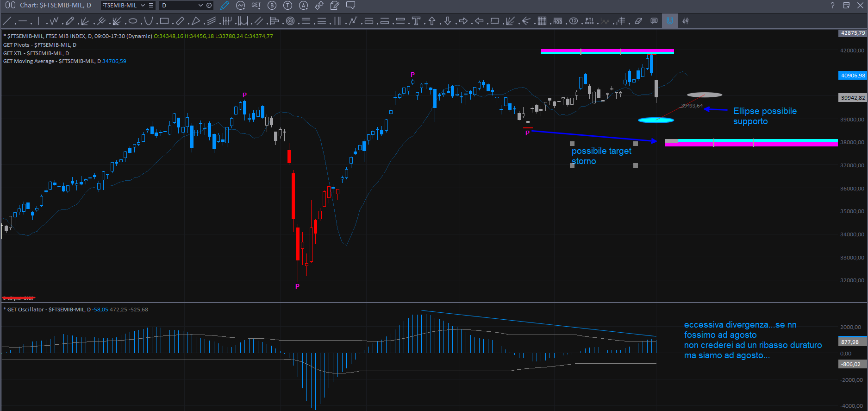This screenshot has width=868, height=411.
Task: Add an up arrow marker
Action: pyautogui.click(x=432, y=21)
